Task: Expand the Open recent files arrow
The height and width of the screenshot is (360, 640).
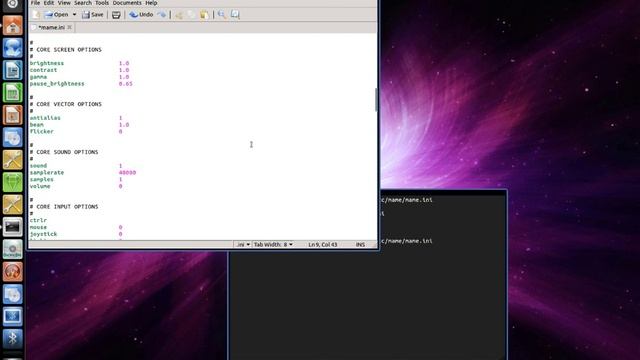Action: coord(74,15)
